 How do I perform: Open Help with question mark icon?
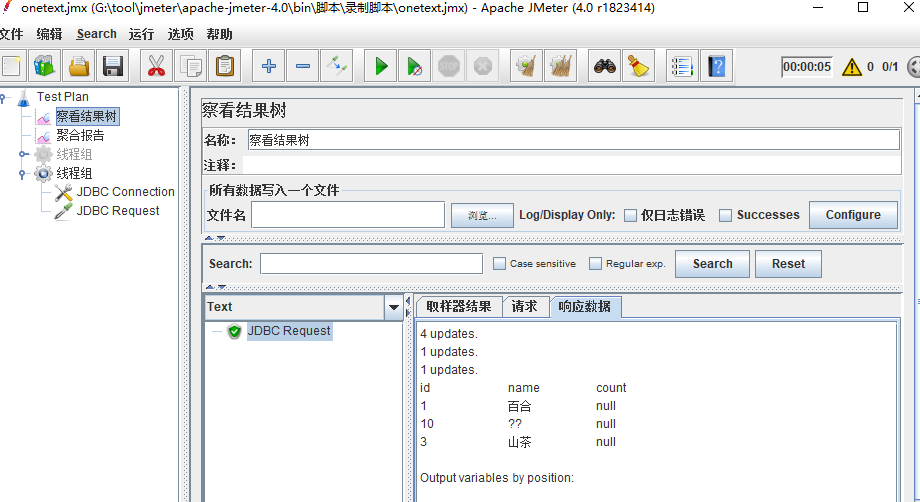(x=716, y=66)
